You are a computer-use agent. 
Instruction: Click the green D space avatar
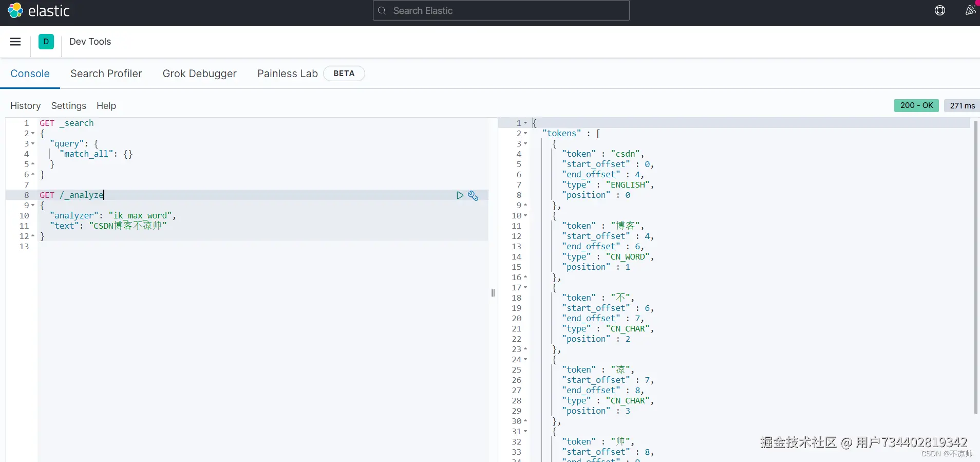(x=46, y=42)
